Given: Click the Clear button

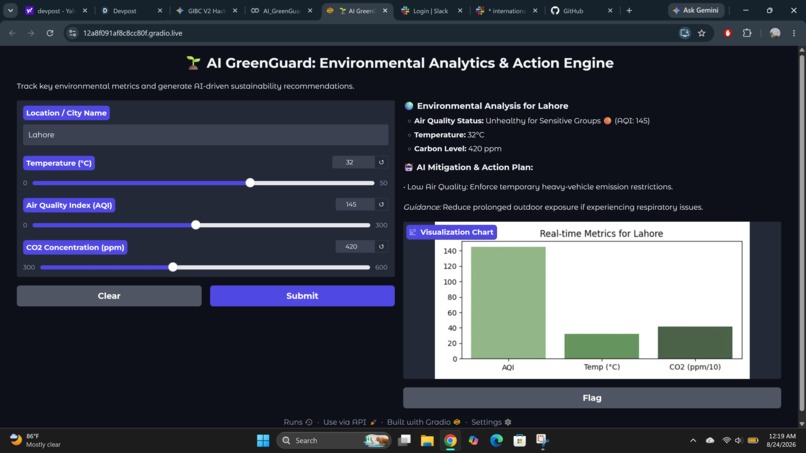Looking at the screenshot, I should (x=109, y=296).
